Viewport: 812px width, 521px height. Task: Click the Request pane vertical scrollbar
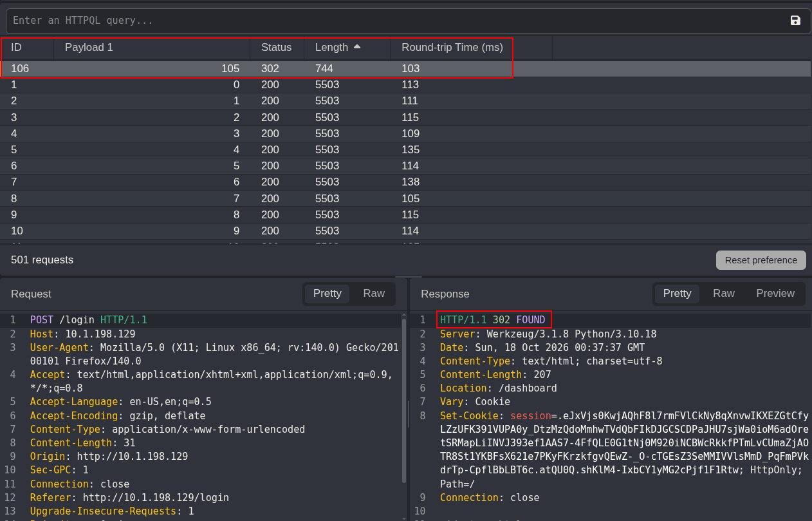coord(403,399)
